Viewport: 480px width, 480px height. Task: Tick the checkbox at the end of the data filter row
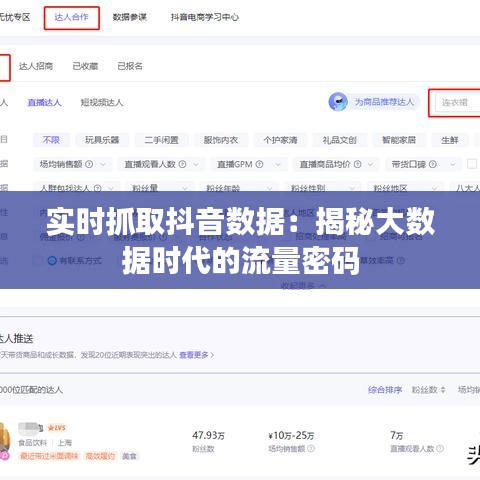[x=472, y=164]
